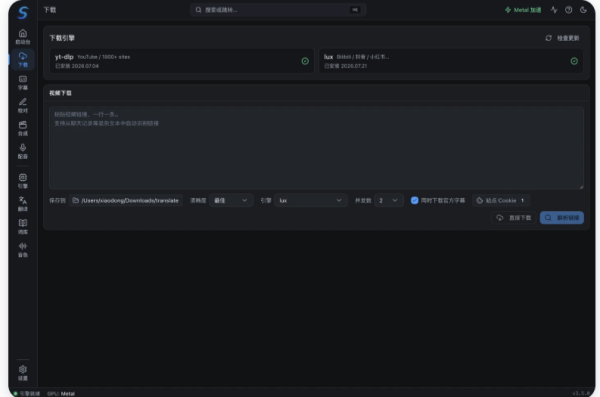Image resolution: width=600 pixels, height=397 pixels.
Task: Click the 检查更新 refresh button
Action: tap(562, 38)
